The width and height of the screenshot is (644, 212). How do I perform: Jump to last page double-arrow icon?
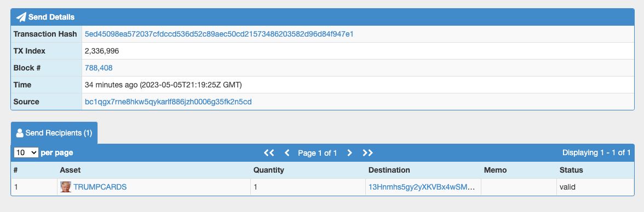(367, 153)
